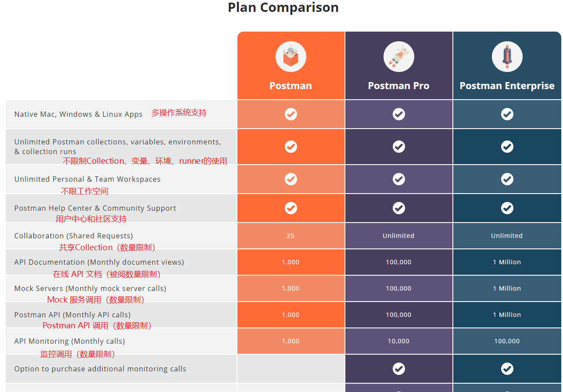This screenshot has width=563, height=392.
Task: Select the Postman Pro column heading
Action: point(398,86)
